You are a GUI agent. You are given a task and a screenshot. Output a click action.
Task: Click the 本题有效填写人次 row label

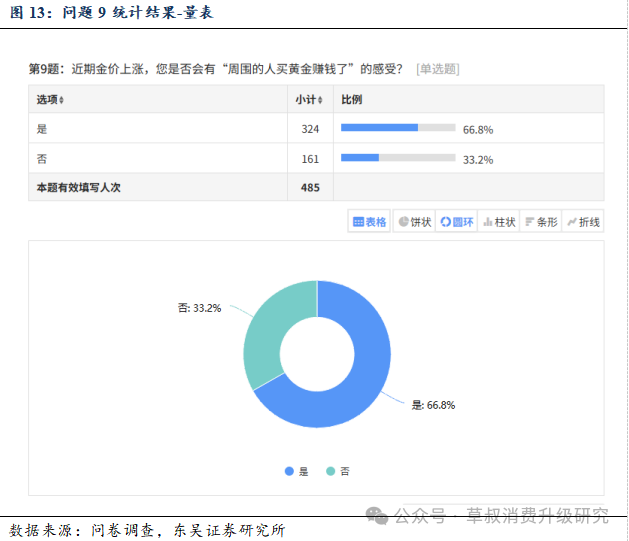(x=79, y=187)
